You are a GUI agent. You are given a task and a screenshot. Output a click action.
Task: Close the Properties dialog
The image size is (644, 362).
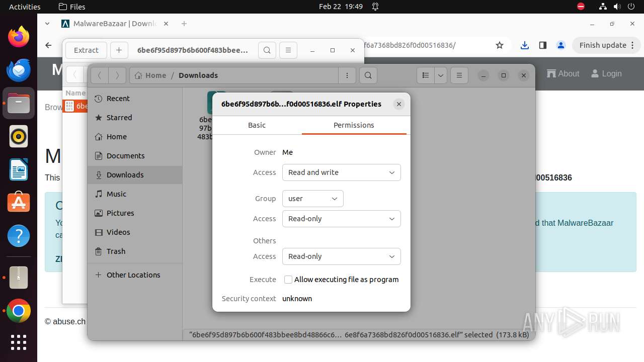point(399,104)
